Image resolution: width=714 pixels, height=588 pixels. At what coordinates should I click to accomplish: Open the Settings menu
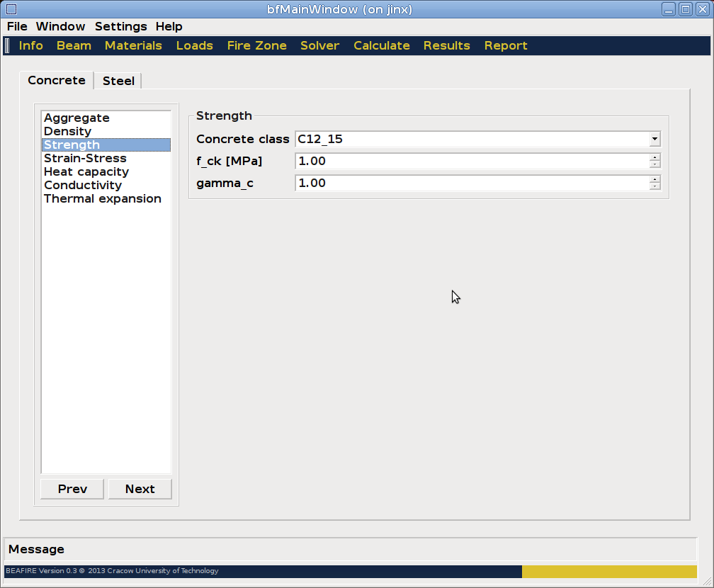[120, 27]
